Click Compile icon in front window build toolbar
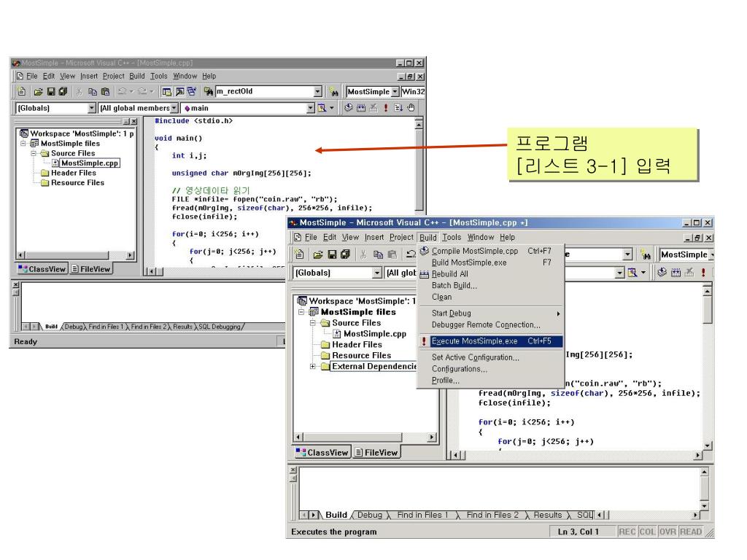Image resolution: width=747 pixels, height=560 pixels. pos(662,273)
